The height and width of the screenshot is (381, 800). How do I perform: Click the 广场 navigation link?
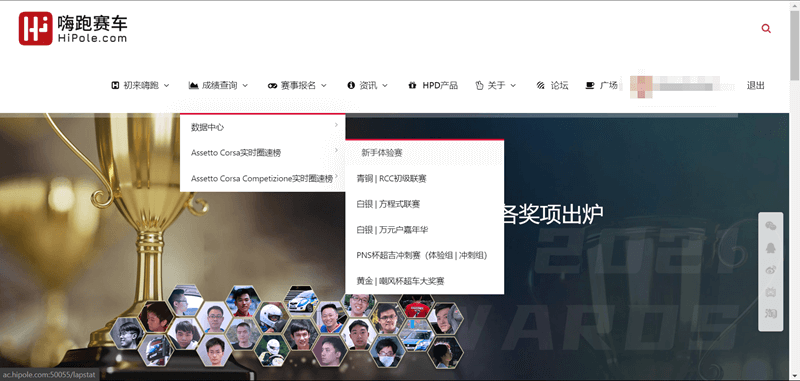click(602, 86)
